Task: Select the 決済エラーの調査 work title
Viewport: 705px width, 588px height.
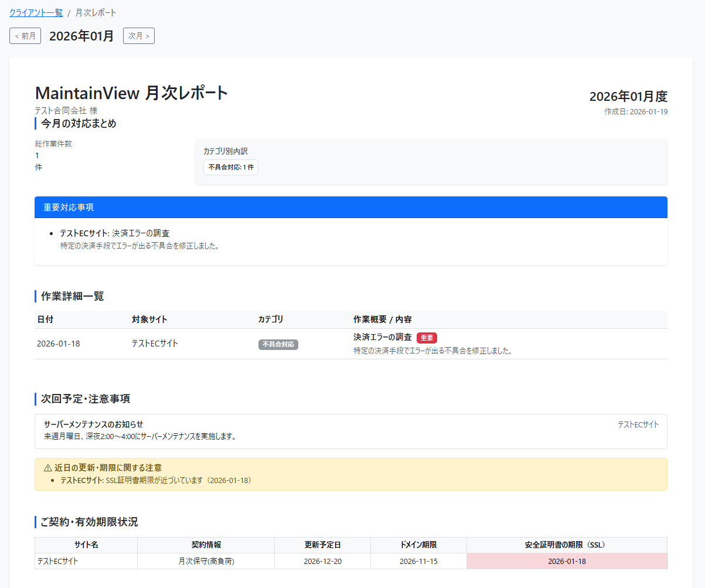Action: tap(383, 337)
